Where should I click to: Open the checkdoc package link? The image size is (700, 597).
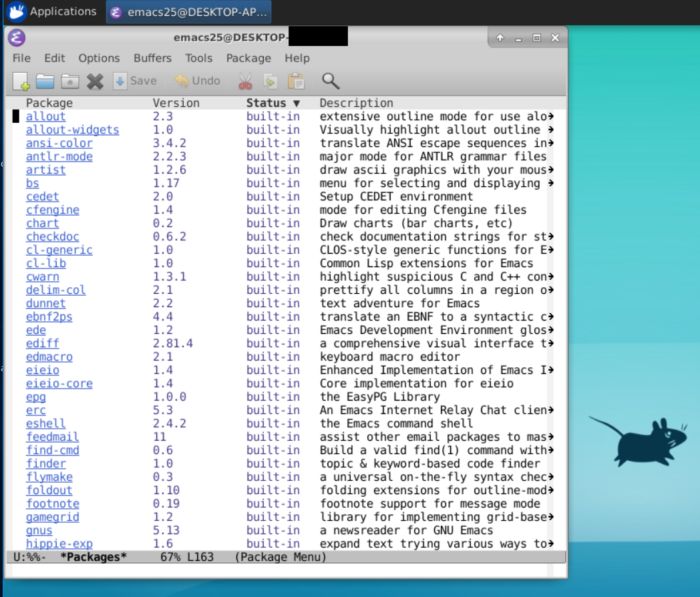click(52, 237)
